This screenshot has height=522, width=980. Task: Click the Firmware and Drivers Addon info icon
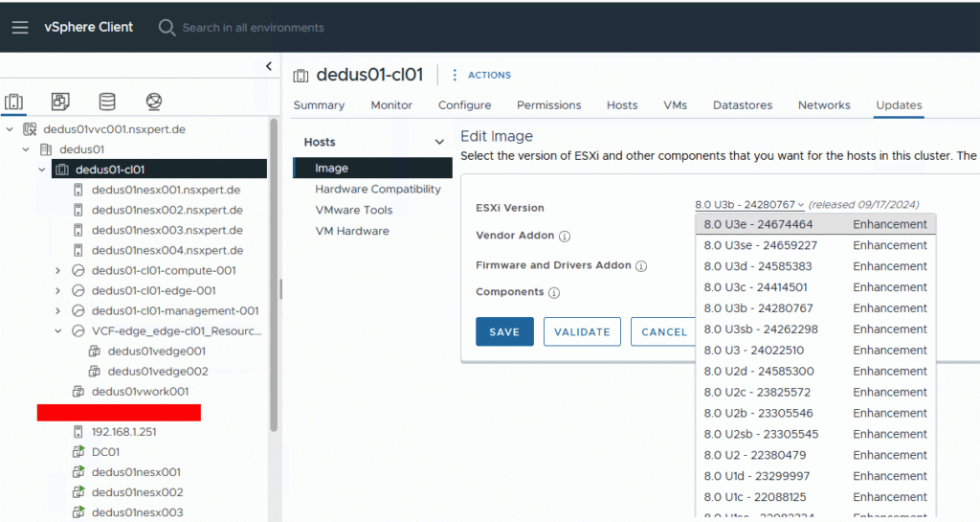(x=641, y=266)
